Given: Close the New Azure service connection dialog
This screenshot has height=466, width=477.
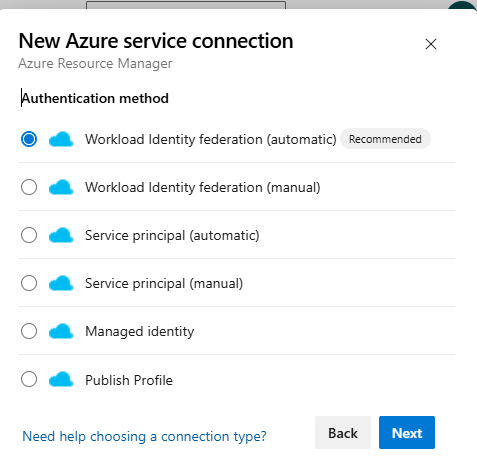Looking at the screenshot, I should point(431,44).
